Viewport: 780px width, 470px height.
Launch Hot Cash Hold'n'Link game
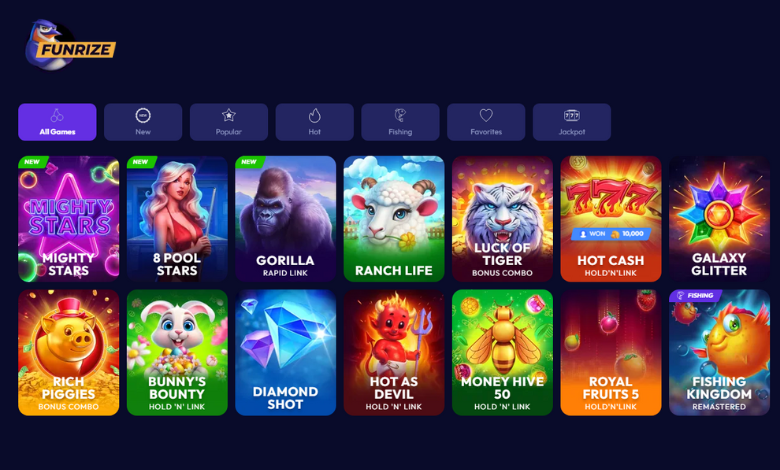click(611, 219)
